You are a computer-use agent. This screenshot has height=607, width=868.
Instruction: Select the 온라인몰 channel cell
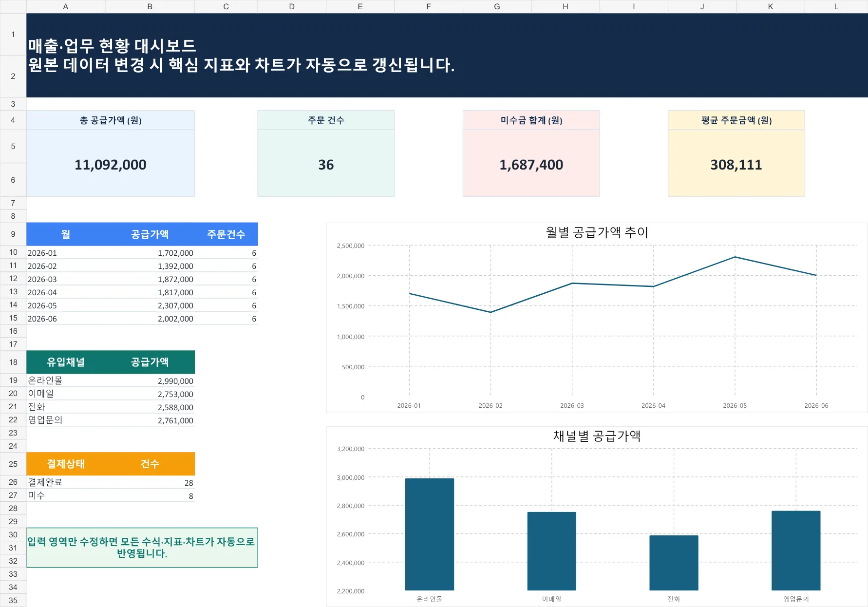click(66, 380)
